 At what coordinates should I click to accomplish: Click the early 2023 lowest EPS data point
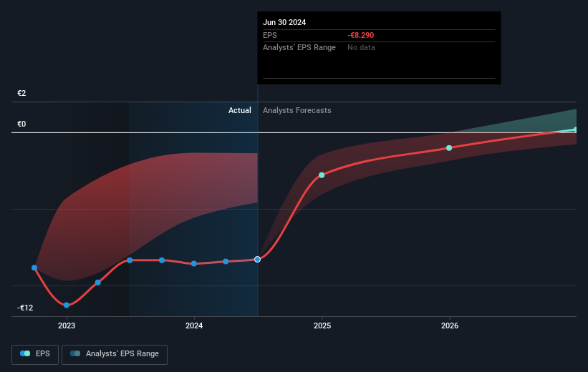(x=67, y=305)
